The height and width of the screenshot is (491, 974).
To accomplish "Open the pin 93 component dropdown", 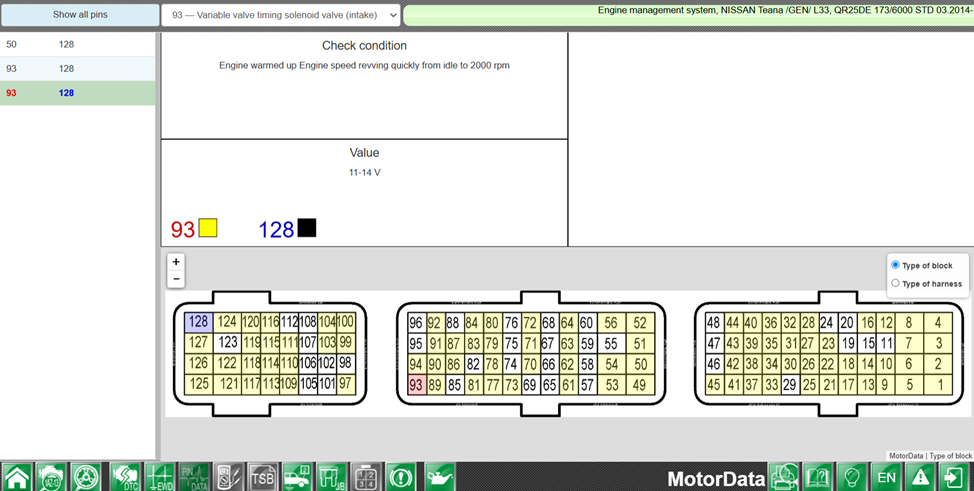I will click(281, 15).
